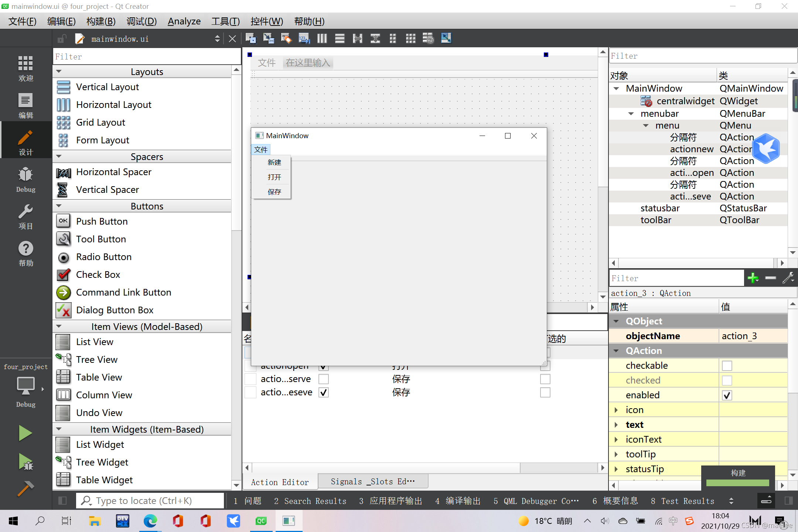Start debugging with the Run-debug icon

(25, 462)
